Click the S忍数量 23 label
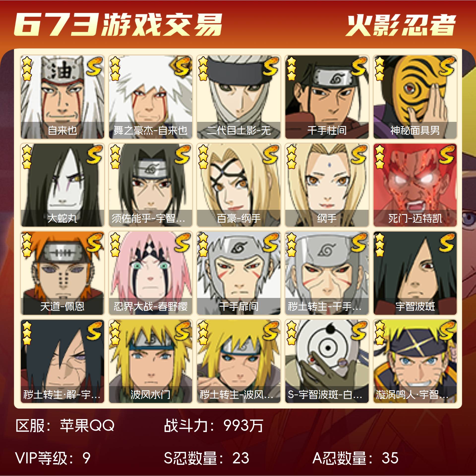476x476 pixels. click(207, 458)
